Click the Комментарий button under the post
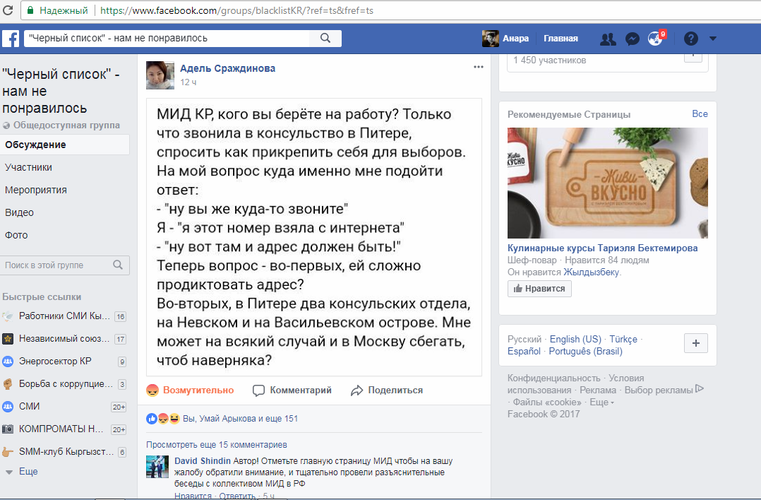Image resolution: width=761 pixels, height=500 pixels. pyautogui.click(x=292, y=390)
